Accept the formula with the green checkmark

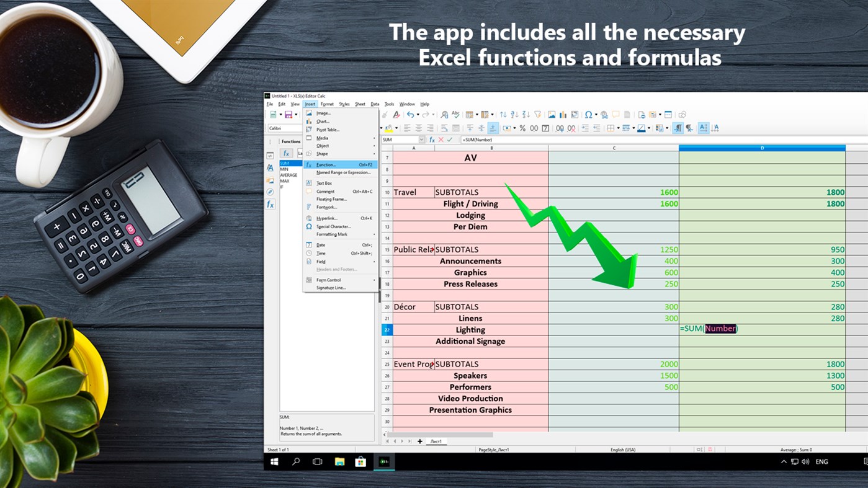(450, 139)
